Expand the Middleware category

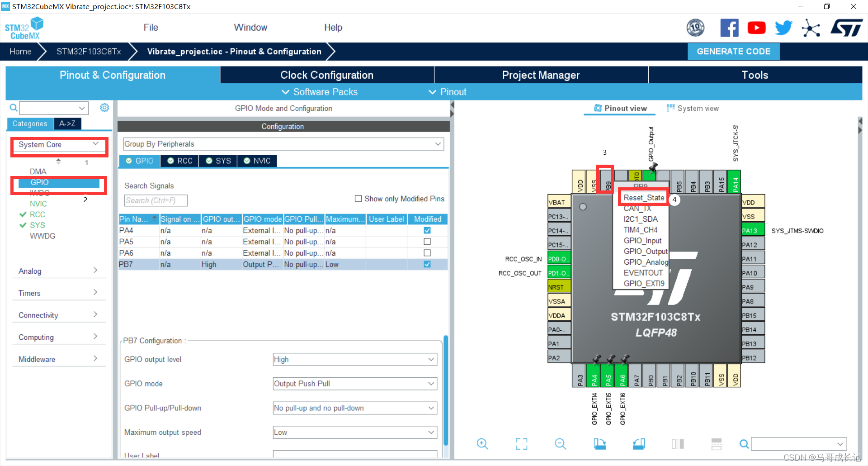[x=58, y=359]
